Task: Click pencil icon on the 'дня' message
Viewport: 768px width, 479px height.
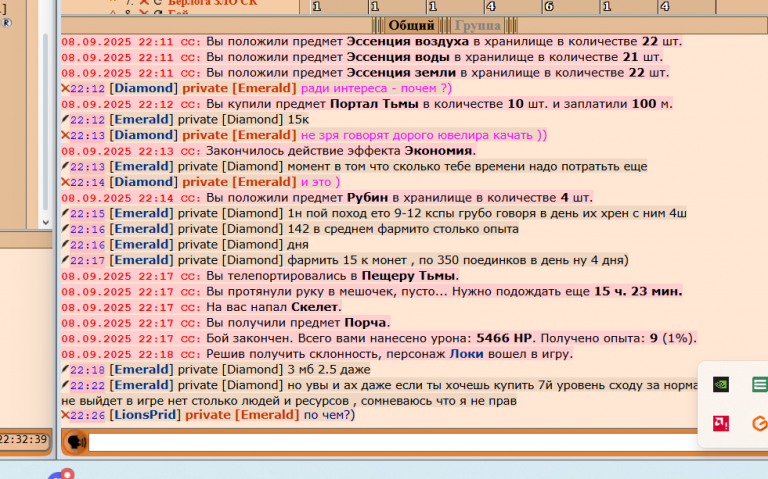Action: coord(65,244)
